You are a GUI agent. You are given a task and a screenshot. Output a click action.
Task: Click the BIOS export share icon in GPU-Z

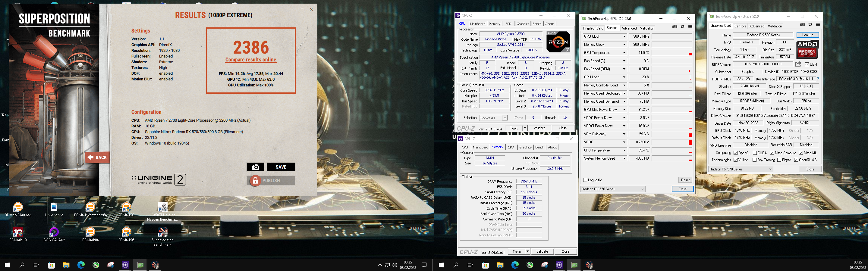[798, 64]
